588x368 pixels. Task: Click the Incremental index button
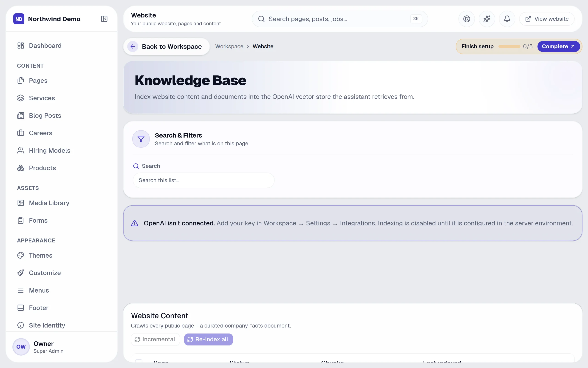pyautogui.click(x=155, y=339)
